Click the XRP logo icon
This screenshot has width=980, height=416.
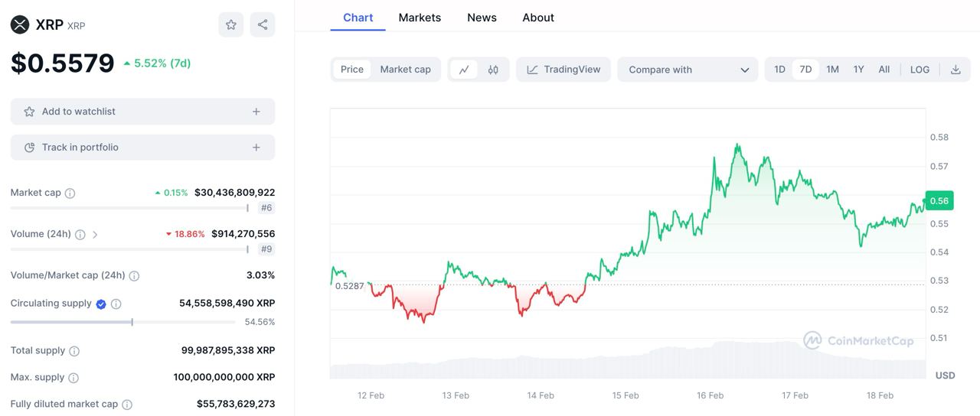(x=20, y=24)
